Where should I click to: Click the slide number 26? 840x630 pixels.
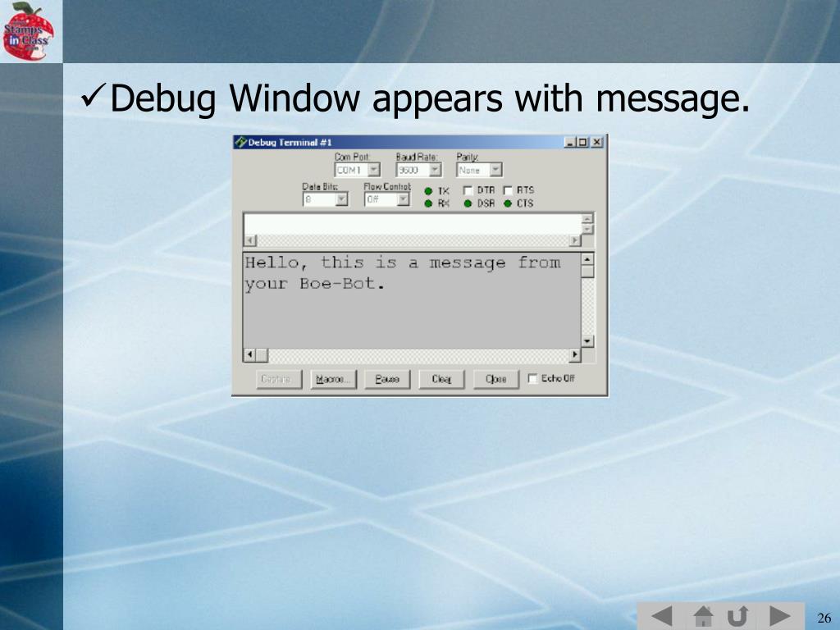pos(824,618)
